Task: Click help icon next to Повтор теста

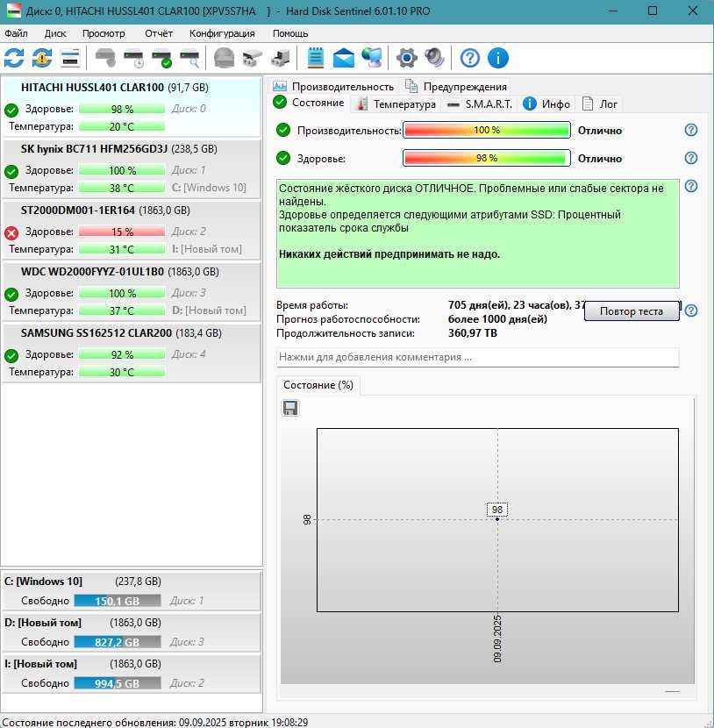Action: (x=691, y=310)
